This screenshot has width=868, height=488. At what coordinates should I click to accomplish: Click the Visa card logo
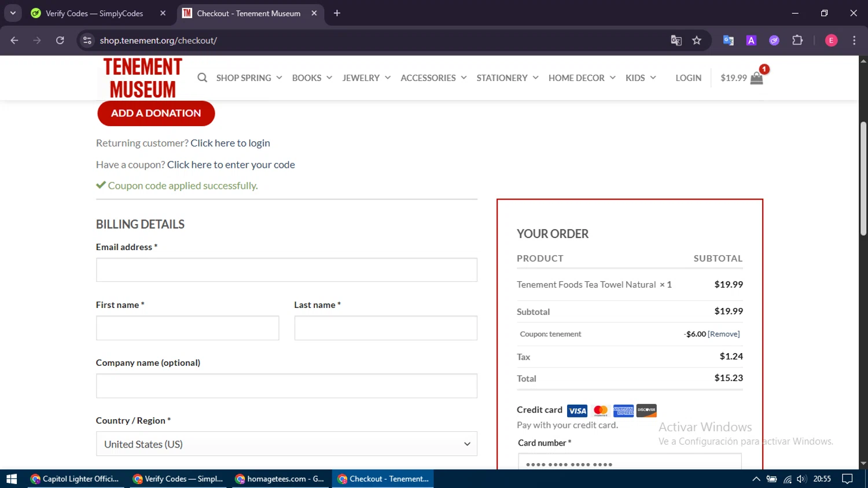tap(577, 410)
